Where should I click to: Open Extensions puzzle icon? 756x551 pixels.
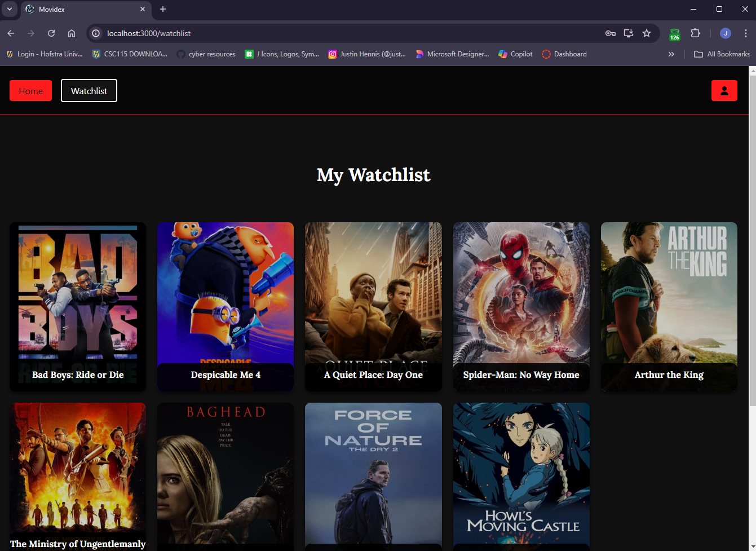click(695, 33)
